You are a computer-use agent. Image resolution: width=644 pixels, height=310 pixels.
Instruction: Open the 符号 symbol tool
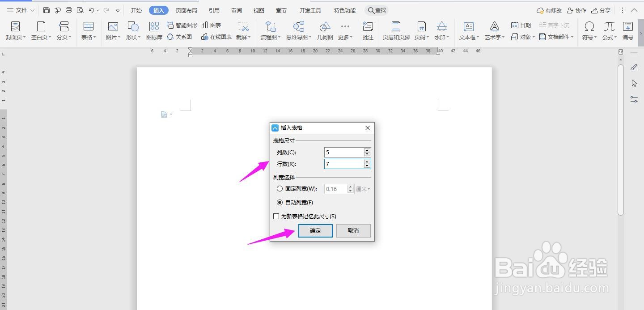click(x=589, y=31)
